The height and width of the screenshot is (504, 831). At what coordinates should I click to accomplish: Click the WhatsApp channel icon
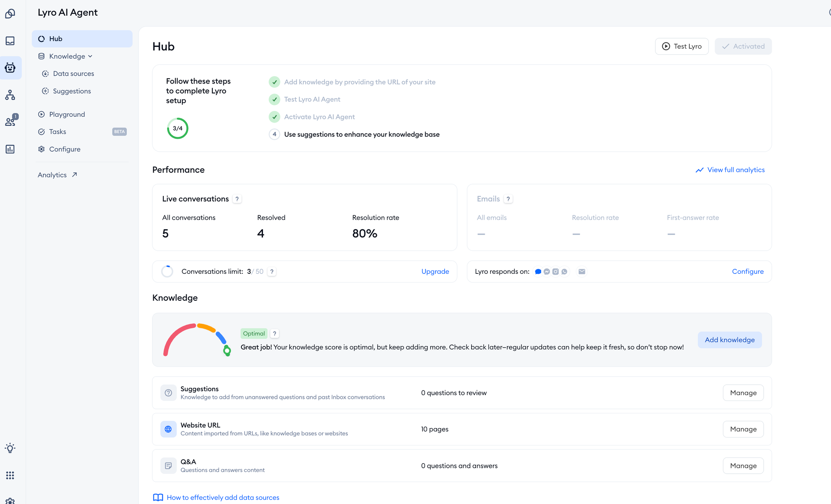564,272
